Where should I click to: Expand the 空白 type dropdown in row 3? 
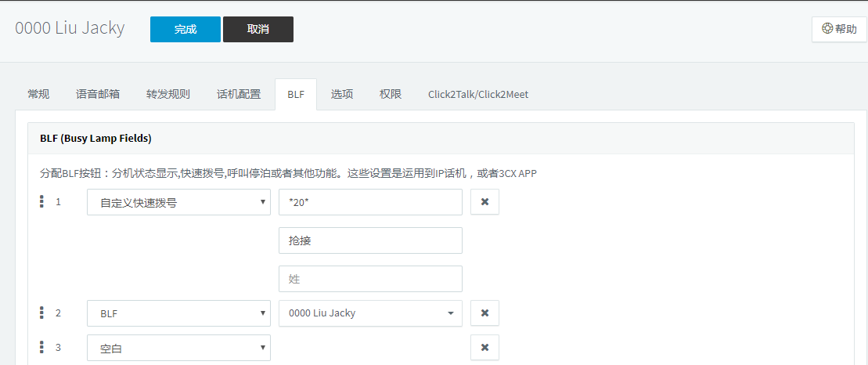(x=178, y=348)
